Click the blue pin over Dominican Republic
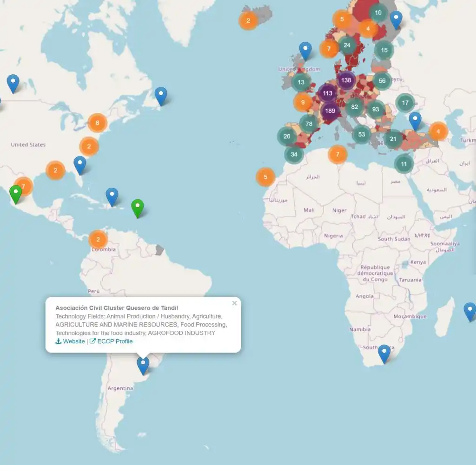The height and width of the screenshot is (465, 476). coord(112,196)
